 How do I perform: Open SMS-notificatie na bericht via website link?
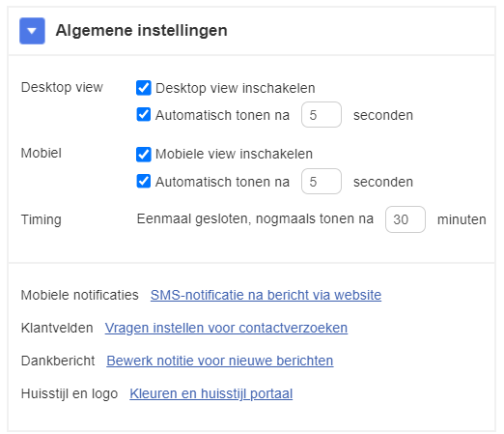tap(266, 295)
